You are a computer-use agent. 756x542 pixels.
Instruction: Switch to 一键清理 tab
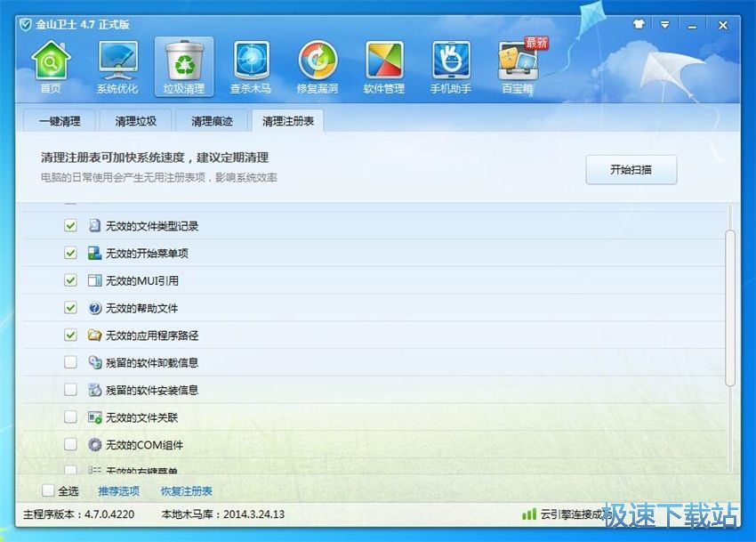[60, 121]
